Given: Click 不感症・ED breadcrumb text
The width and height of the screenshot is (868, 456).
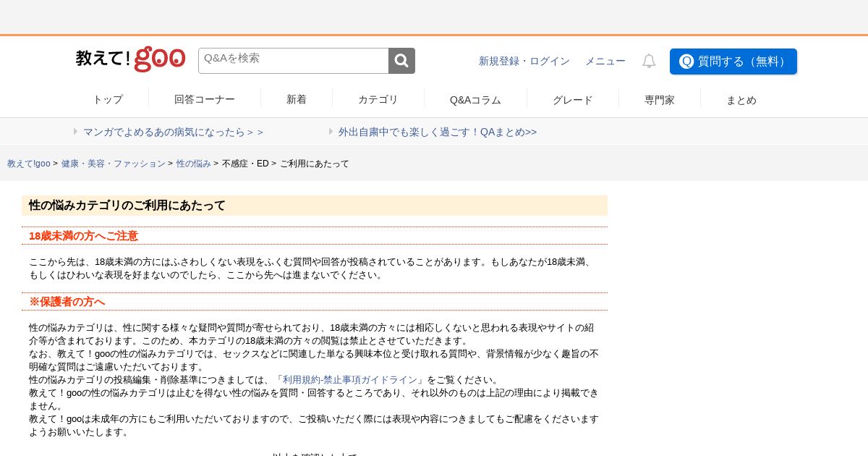Looking at the screenshot, I should [x=245, y=164].
